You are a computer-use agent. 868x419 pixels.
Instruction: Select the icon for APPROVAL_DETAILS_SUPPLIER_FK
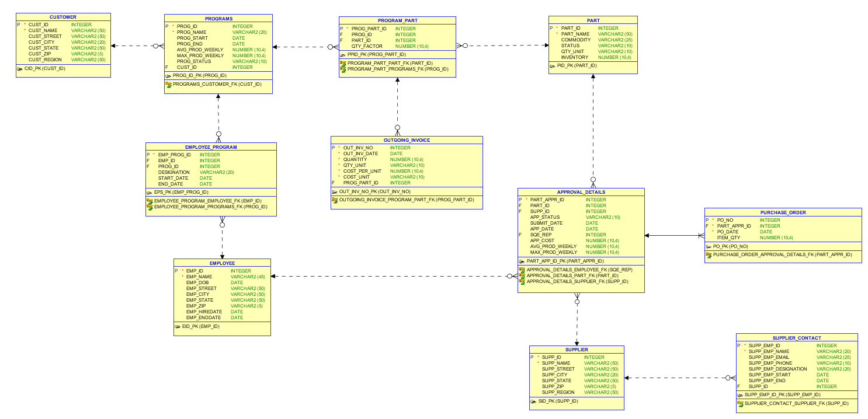pyautogui.click(x=522, y=281)
